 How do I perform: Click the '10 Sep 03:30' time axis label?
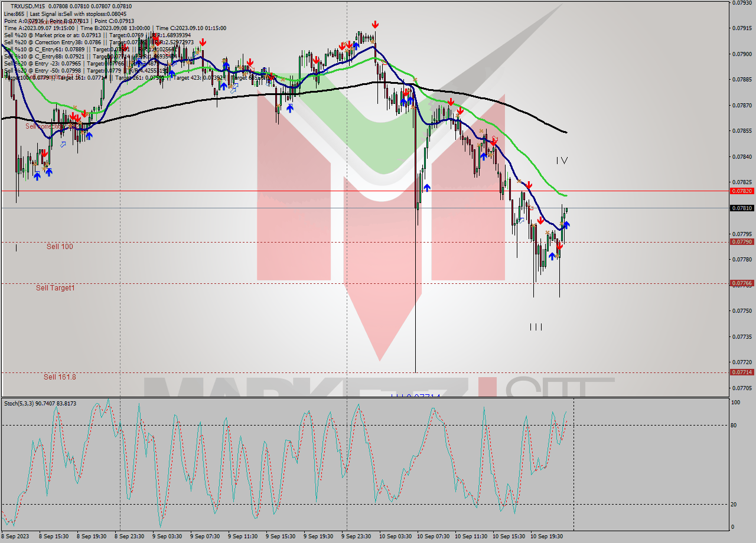coord(395,537)
